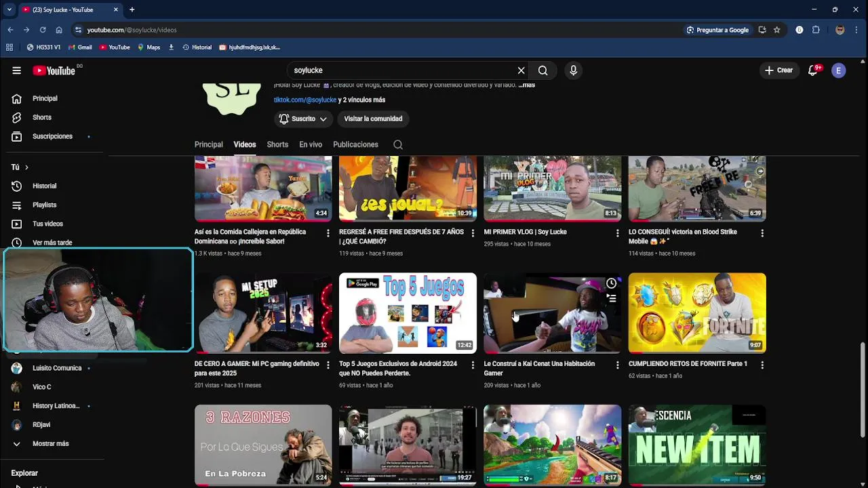
Task: Open options for REGRESÉ A FREE FIRE video
Action: click(473, 233)
